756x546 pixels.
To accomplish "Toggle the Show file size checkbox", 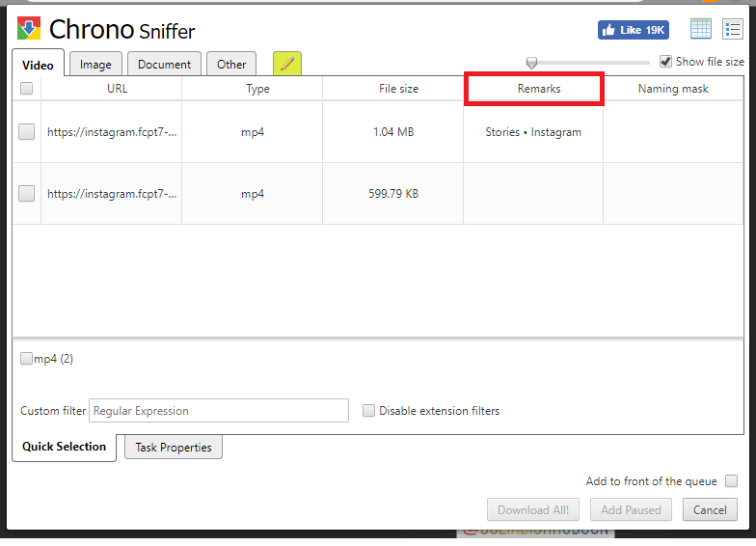I will pos(665,61).
